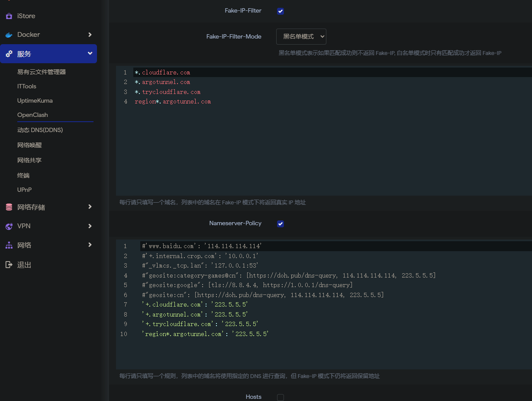Click the 退出 logout icon
This screenshot has height=401, width=532.
9,265
